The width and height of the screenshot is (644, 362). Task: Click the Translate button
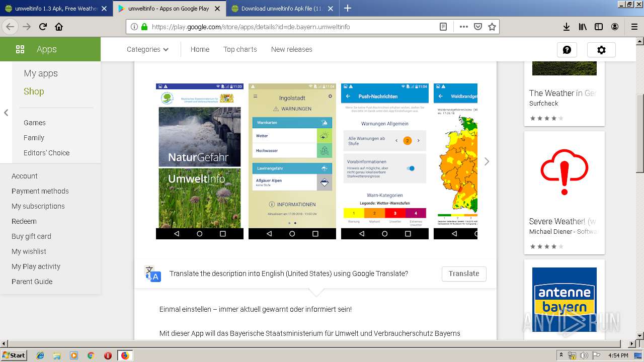pyautogui.click(x=464, y=274)
